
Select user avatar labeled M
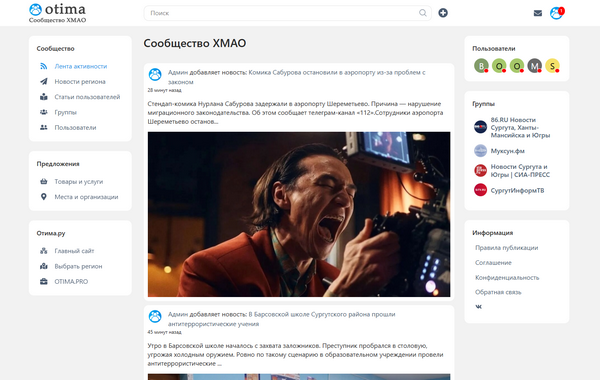[535, 66]
